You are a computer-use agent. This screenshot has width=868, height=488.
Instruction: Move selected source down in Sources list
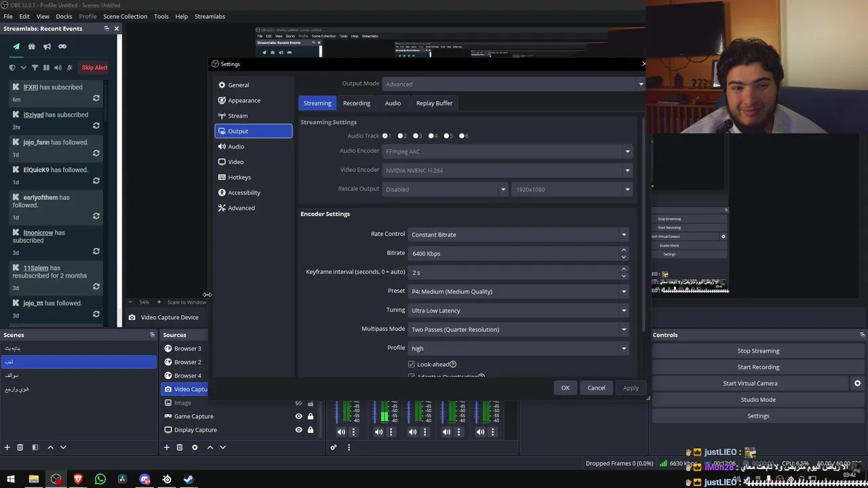(222, 447)
